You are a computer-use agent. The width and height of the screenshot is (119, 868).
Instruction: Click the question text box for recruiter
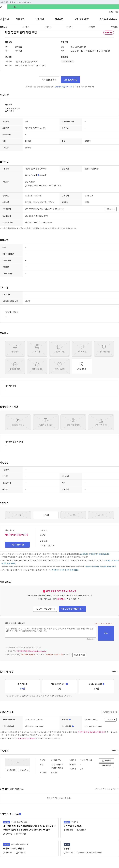click(x=50, y=632)
